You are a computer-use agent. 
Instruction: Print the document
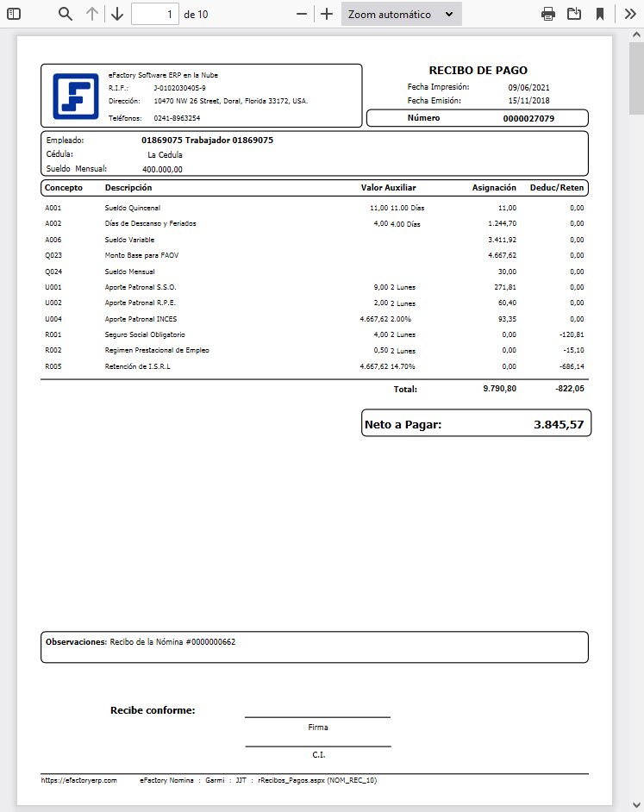click(x=548, y=14)
